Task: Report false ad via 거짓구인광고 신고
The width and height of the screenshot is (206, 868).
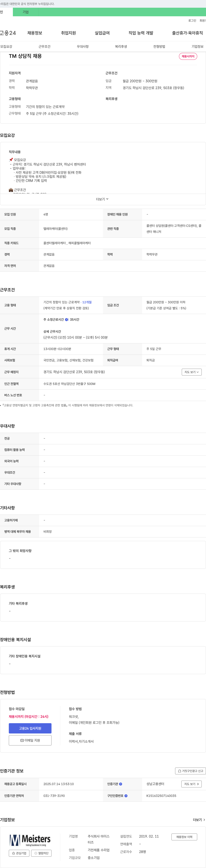Action: coord(191,771)
